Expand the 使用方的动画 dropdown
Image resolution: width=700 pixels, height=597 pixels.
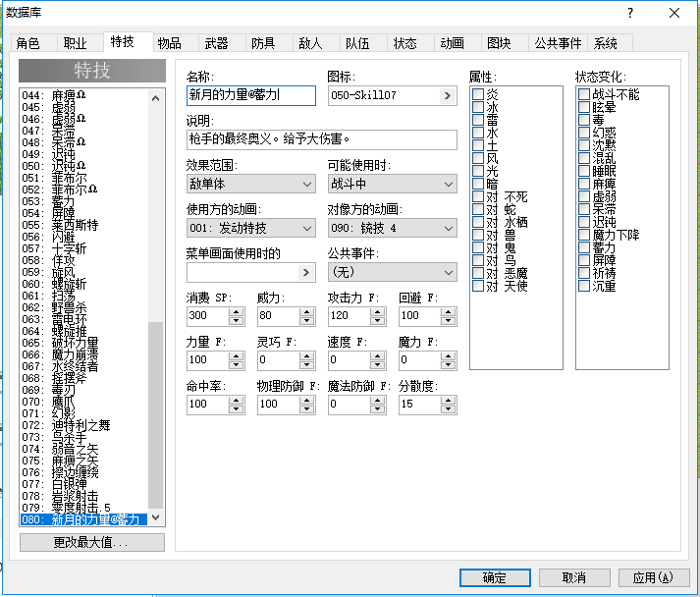tap(251, 228)
